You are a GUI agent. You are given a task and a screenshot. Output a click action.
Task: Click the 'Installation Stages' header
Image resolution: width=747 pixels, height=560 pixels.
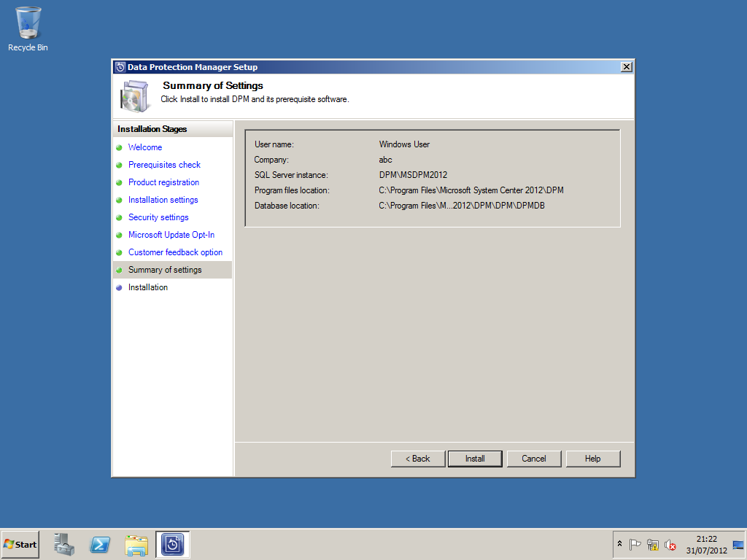click(152, 129)
